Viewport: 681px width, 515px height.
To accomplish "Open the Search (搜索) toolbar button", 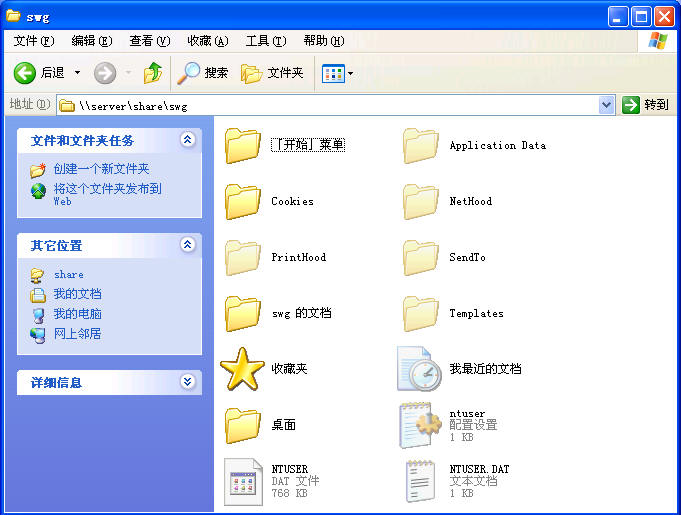I will (x=203, y=73).
